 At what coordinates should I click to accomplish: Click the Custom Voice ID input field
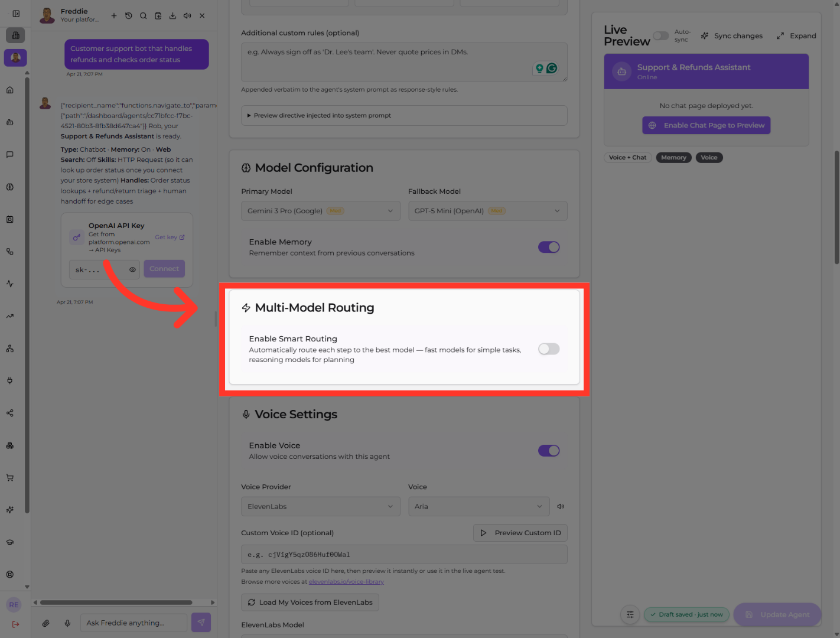point(404,555)
